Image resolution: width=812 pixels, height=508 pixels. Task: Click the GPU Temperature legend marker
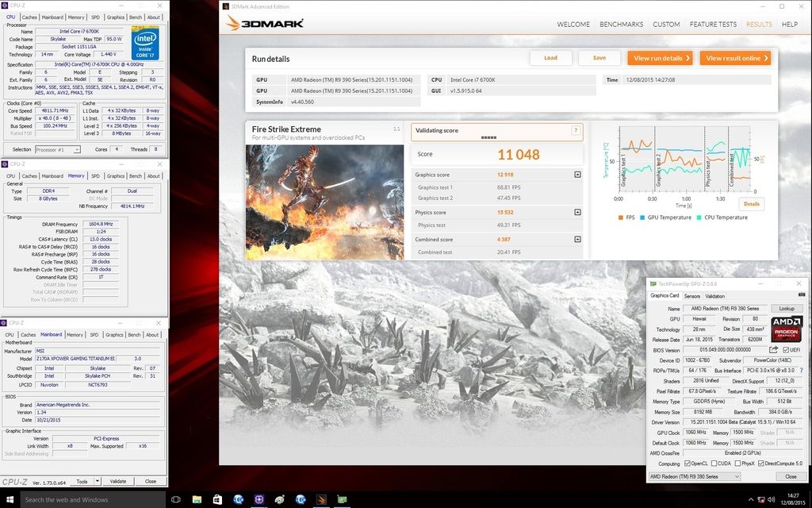click(x=642, y=217)
